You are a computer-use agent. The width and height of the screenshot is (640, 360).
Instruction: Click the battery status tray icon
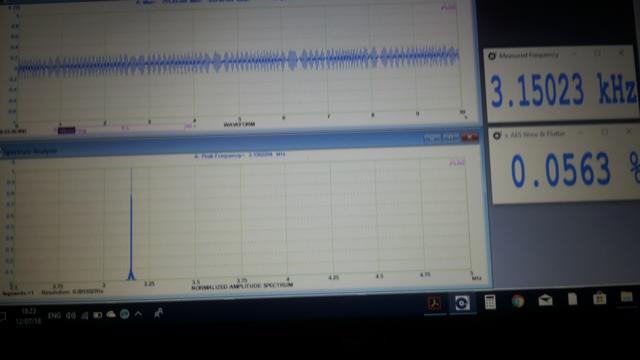[98, 315]
